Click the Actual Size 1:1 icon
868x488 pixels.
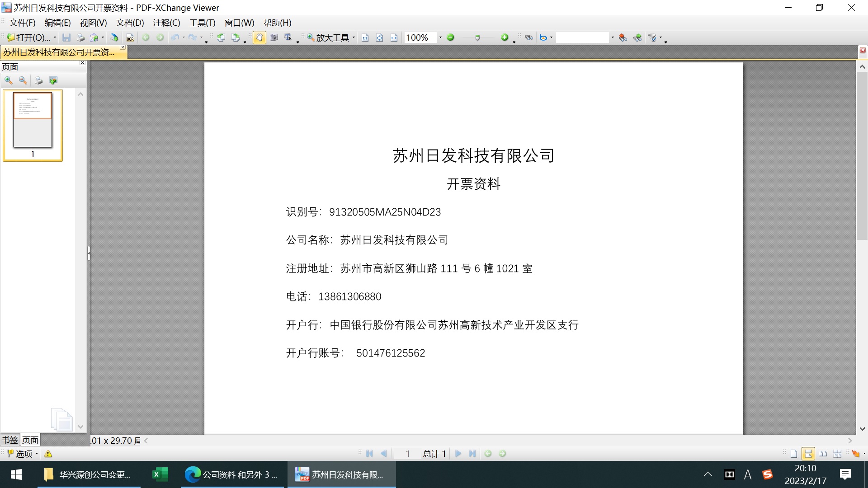[365, 38]
